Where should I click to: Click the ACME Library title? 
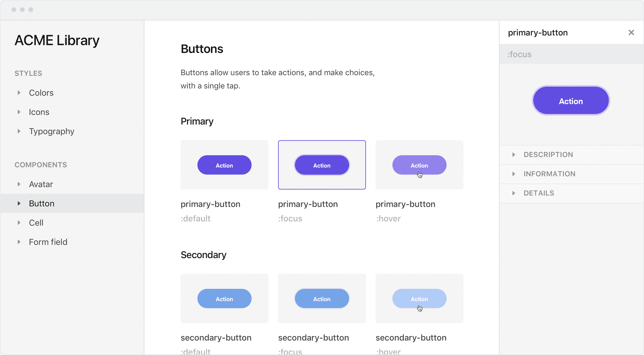pyautogui.click(x=57, y=40)
